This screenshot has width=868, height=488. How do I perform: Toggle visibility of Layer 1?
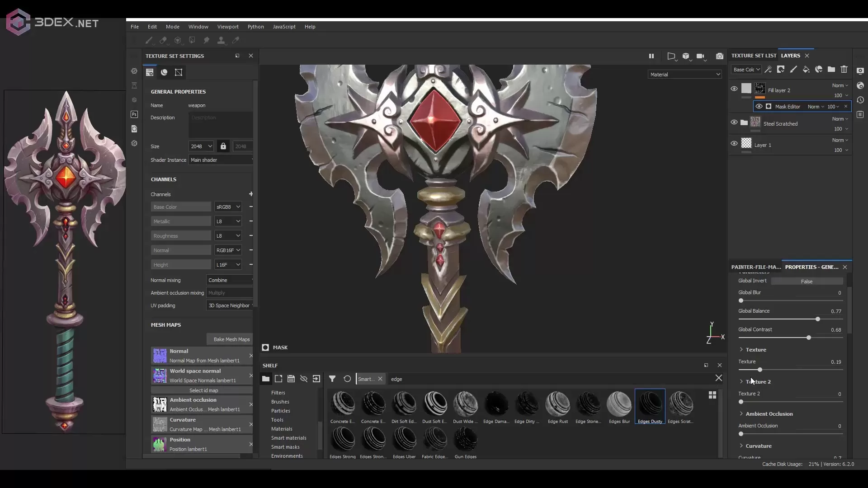[734, 143]
